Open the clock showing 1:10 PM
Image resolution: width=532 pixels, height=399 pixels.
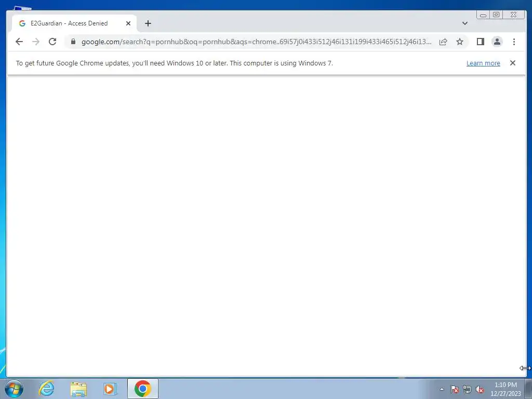(506, 389)
